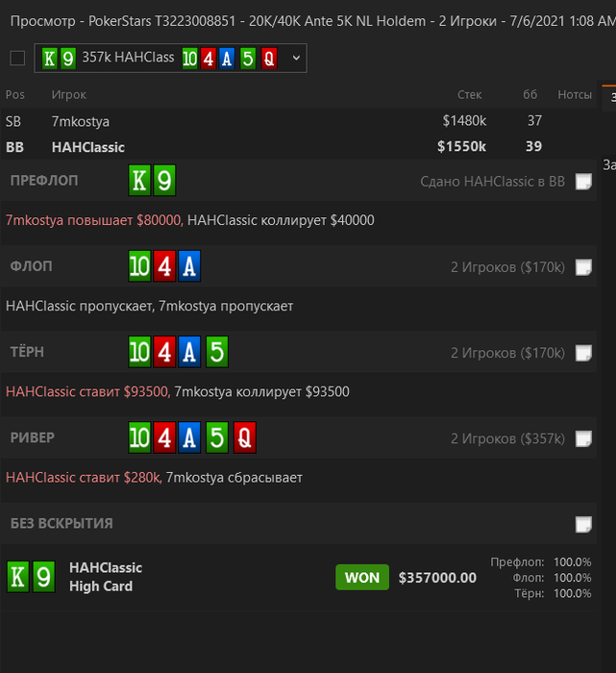
Task: Click the Стек column header
Action: pos(469,95)
